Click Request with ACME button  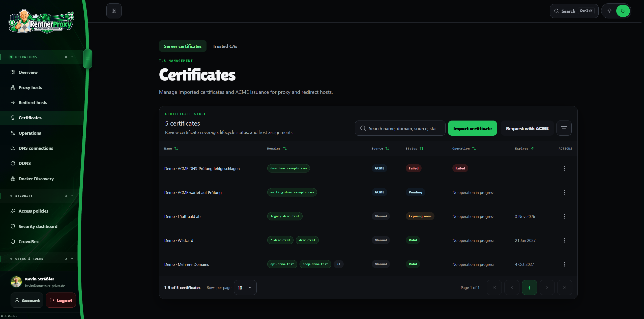tap(527, 128)
